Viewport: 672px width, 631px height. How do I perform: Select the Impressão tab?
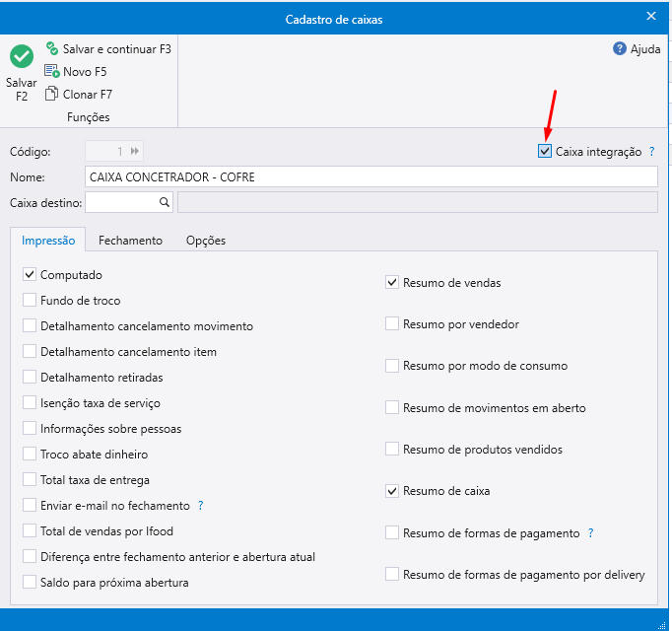48,240
